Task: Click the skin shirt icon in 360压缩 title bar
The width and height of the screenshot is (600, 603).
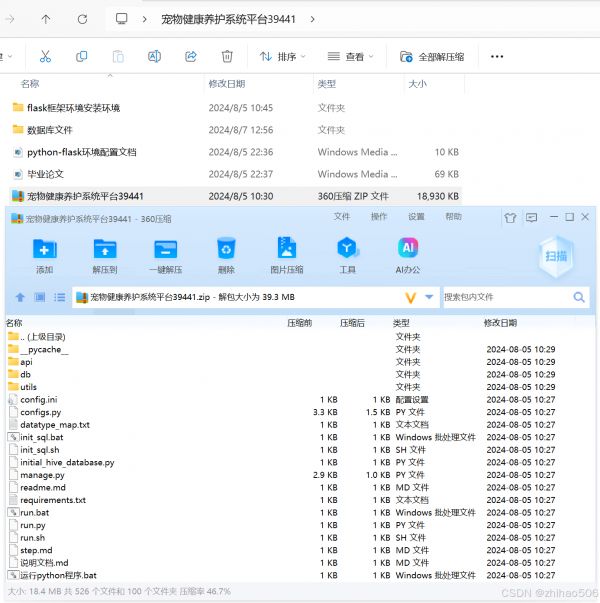Action: click(x=510, y=218)
